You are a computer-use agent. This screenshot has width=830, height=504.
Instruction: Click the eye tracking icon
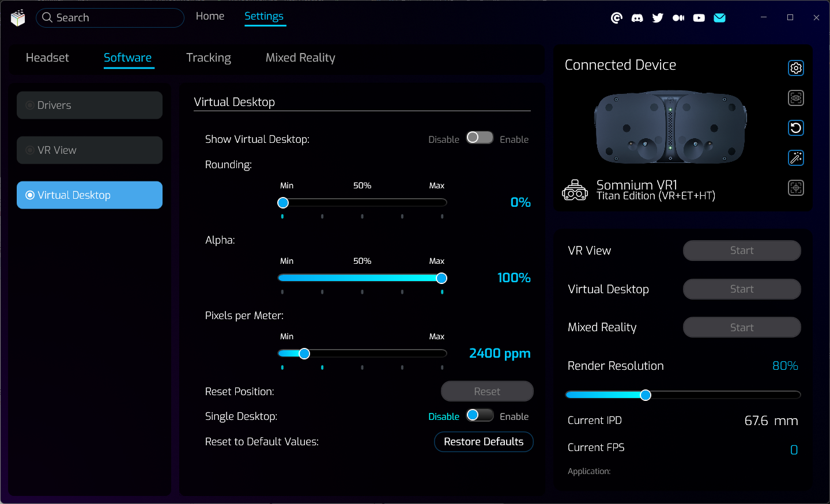[x=796, y=98]
